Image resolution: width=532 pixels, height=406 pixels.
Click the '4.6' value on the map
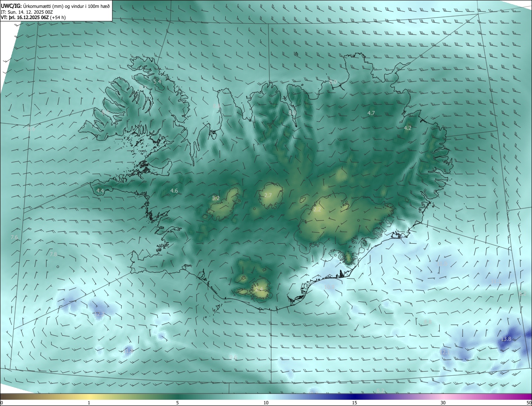pos(174,191)
